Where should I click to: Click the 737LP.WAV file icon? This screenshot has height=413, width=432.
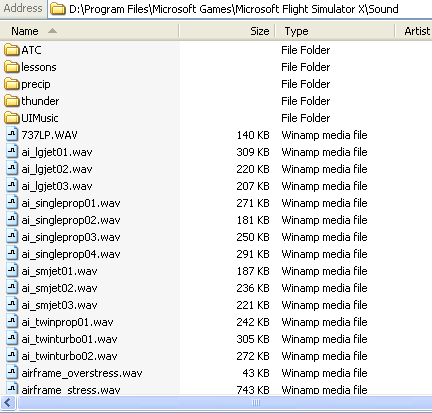12,135
